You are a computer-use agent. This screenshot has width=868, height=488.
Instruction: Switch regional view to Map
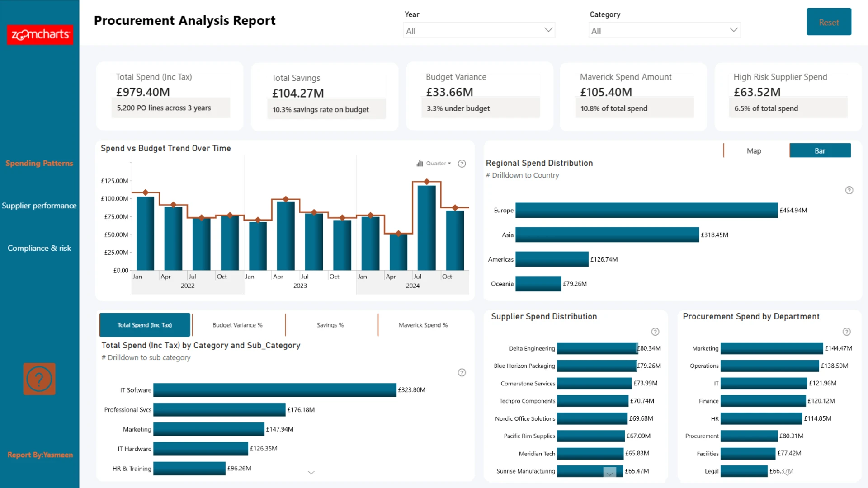(754, 150)
